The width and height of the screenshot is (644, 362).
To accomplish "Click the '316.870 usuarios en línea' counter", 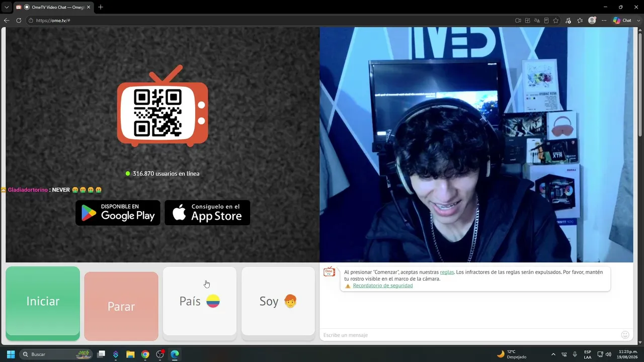I will pos(163,173).
